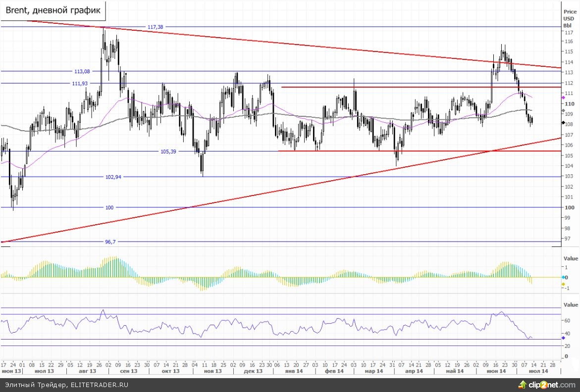
Task: Click the clip2net green arrow logo icon
Action: pyautogui.click(x=522, y=384)
